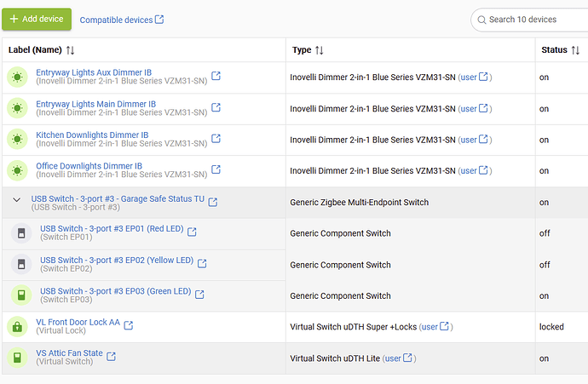Select 'on' status for EP03 Green LED
The height and width of the screenshot is (384, 588).
tap(545, 296)
